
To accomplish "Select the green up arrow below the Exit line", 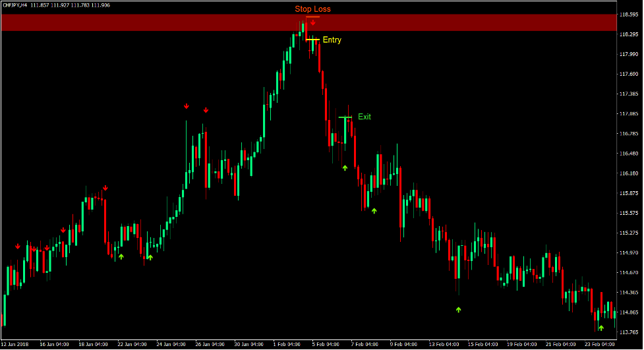I will tap(344, 168).
